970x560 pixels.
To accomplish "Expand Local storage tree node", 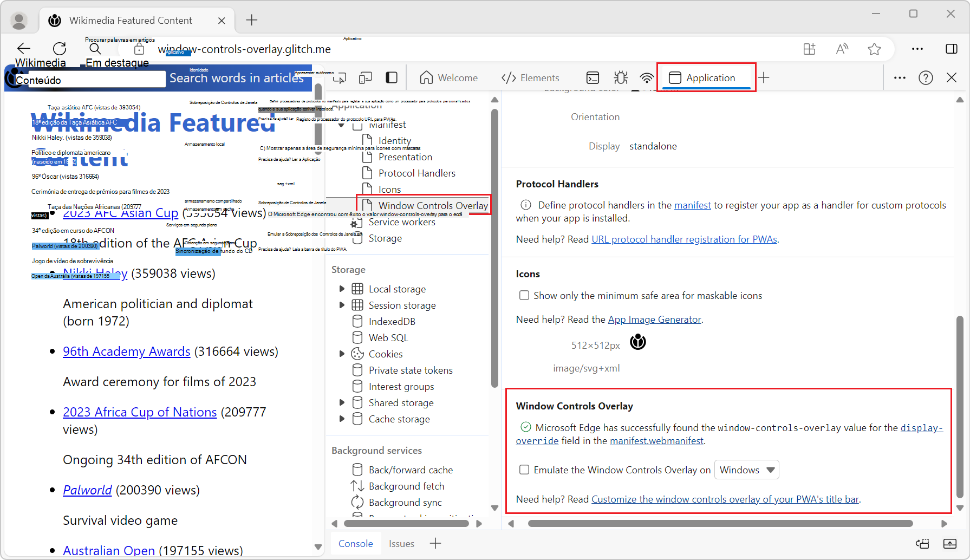I will [342, 289].
